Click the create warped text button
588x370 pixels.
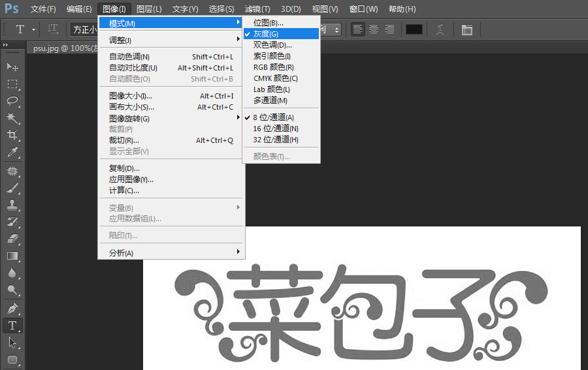click(441, 29)
